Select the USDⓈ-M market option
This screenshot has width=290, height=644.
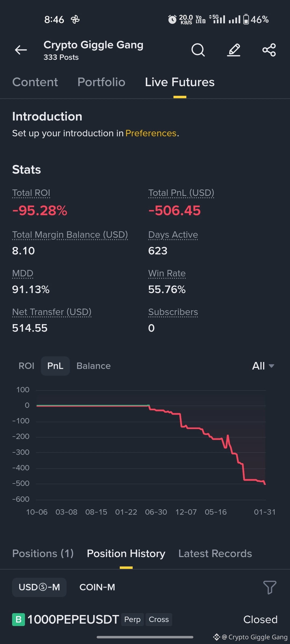(x=39, y=587)
